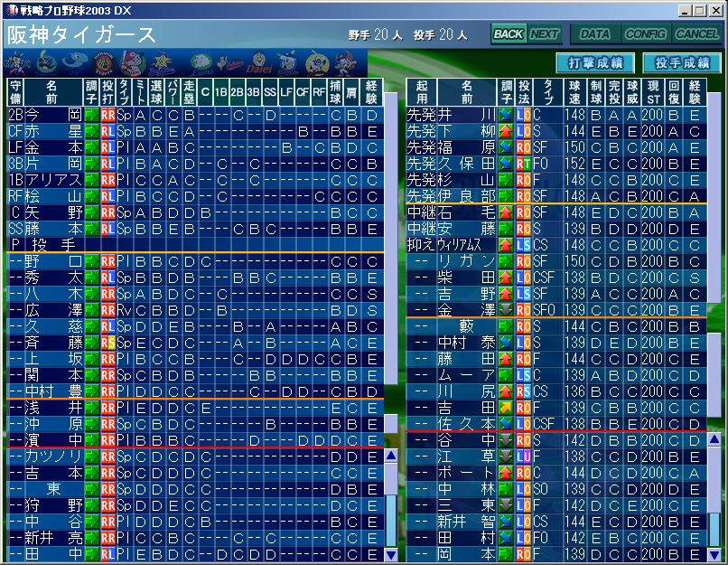The image size is (728, 565).
Task: Open the 投手成績 pitching stats view
Action: pos(681,62)
